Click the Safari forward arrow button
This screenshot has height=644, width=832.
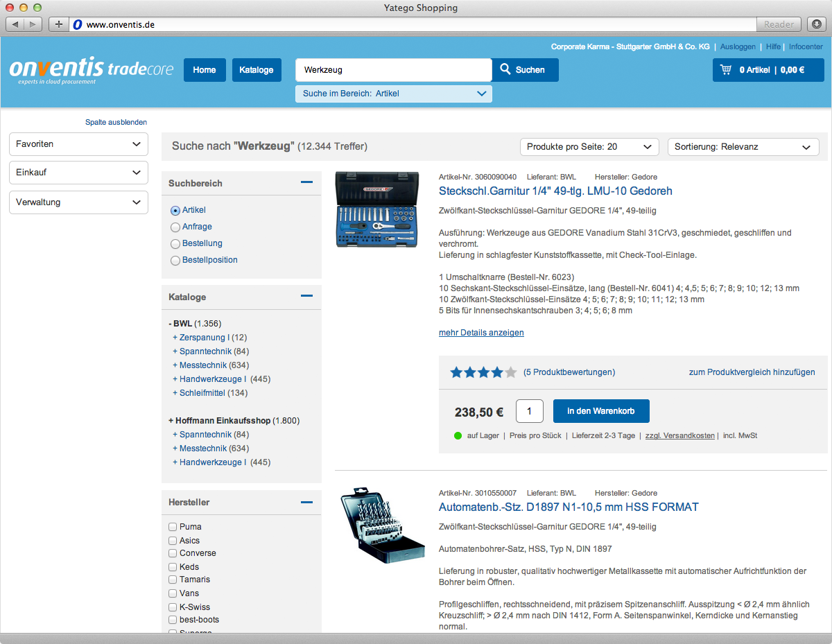point(34,24)
